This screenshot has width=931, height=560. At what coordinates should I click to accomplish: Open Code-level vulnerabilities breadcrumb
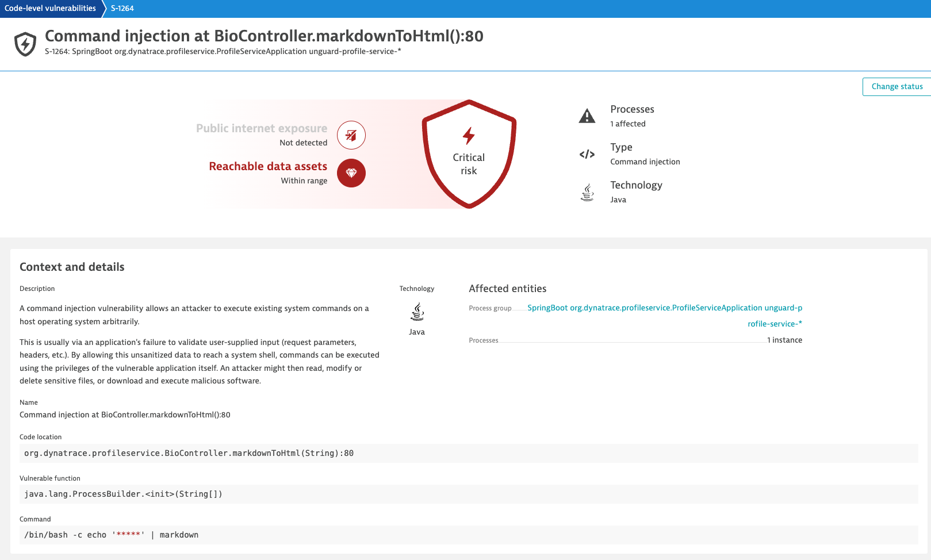coord(50,9)
